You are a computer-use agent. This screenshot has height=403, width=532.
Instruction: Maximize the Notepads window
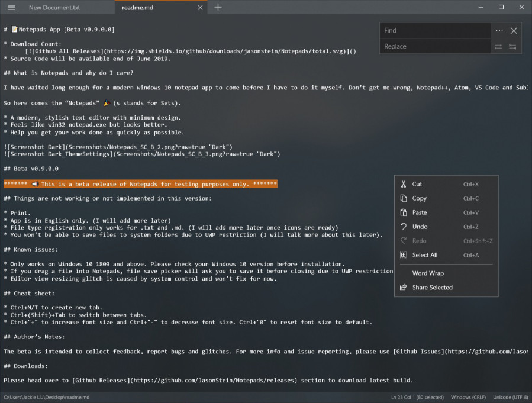[501, 7]
